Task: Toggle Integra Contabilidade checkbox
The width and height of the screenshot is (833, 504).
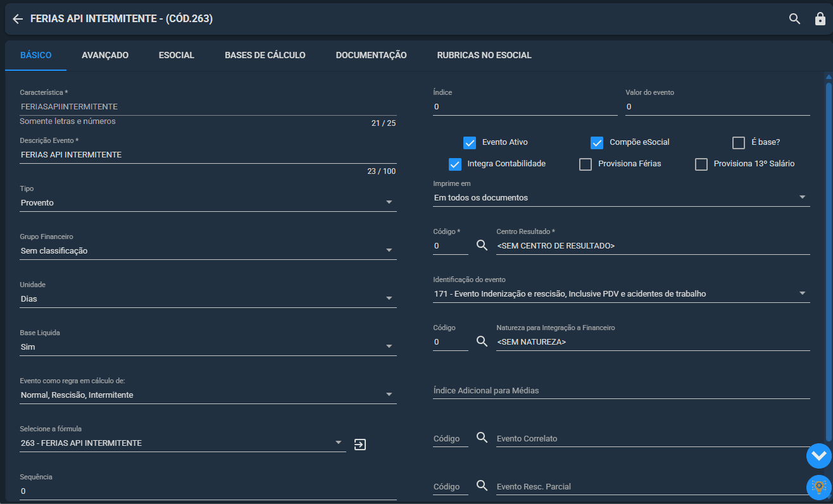Action: [x=455, y=164]
